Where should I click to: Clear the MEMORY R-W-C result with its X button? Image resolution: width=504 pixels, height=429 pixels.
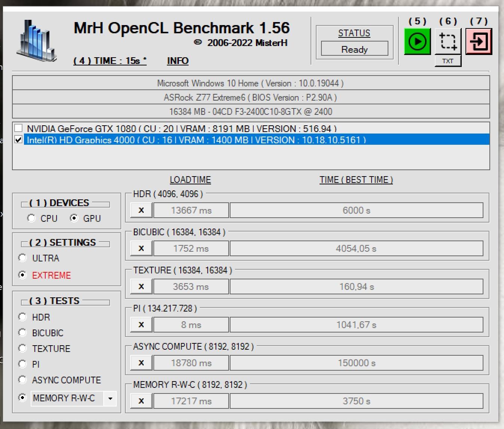point(141,401)
